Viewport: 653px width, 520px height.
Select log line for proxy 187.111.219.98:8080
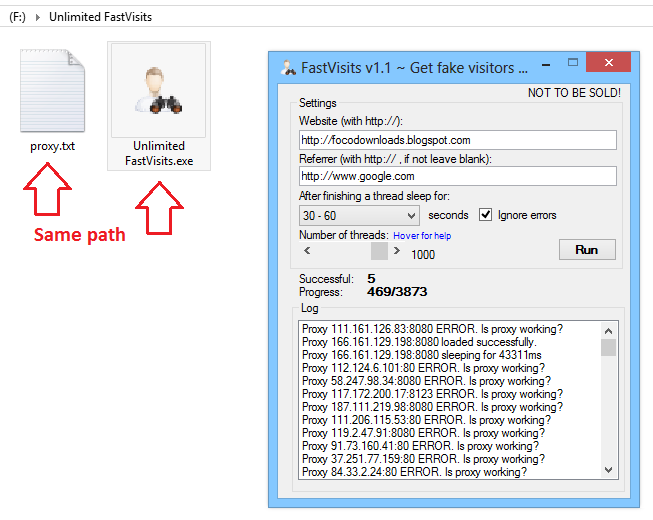coord(432,407)
